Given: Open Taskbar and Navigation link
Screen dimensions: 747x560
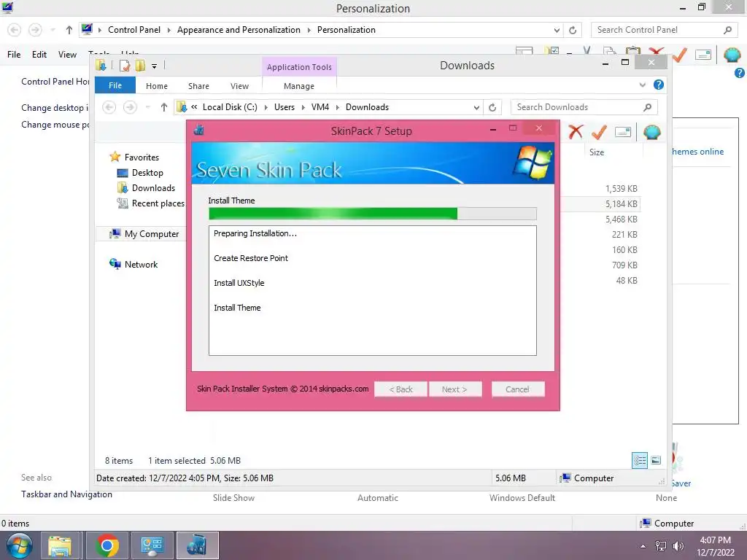Looking at the screenshot, I should pos(66,494).
